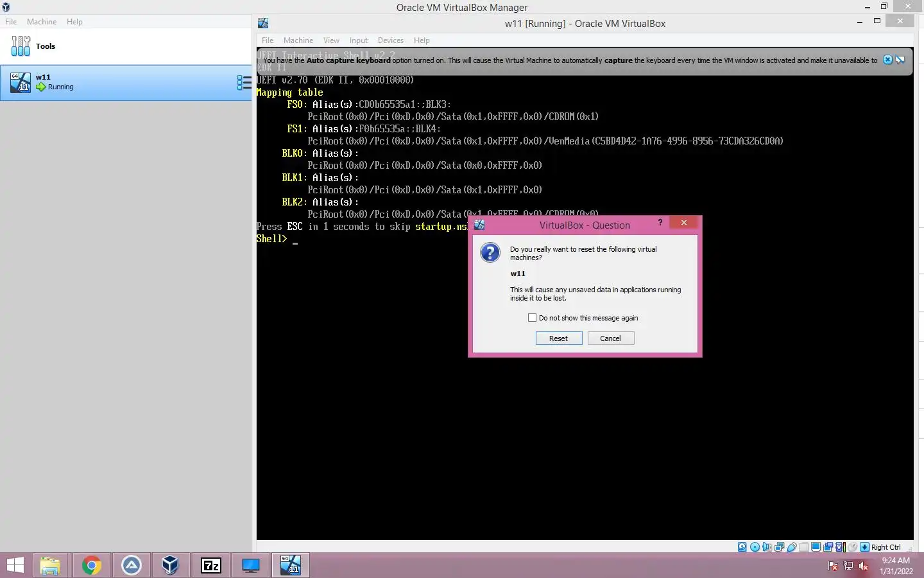
Task: Click the CPU virtualization 'V' status icon
Action: (x=840, y=547)
